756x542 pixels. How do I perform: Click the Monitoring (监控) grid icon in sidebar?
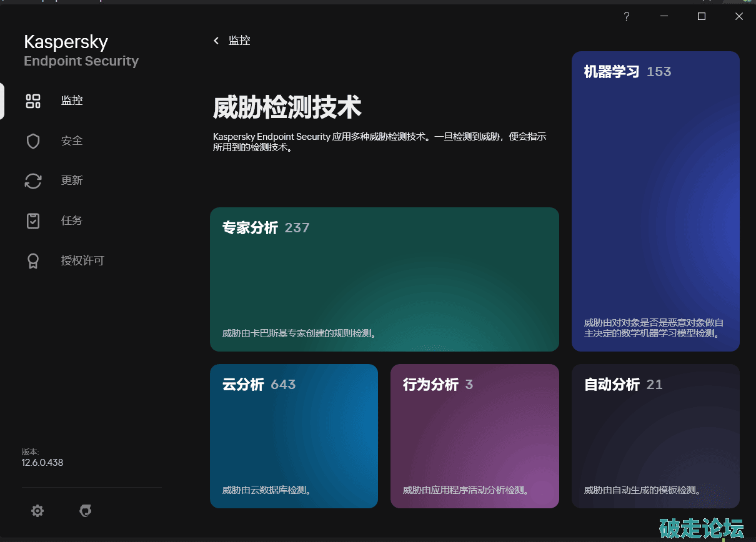tap(33, 101)
